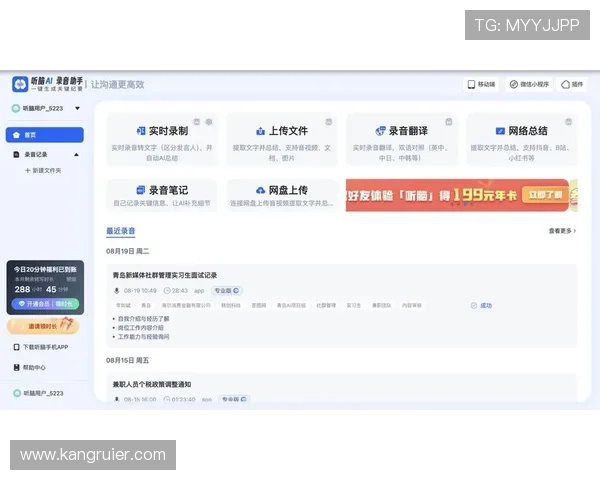This screenshot has width=600, height=480.
Task: Click the 听脑AI app logo
Action: coord(20,84)
